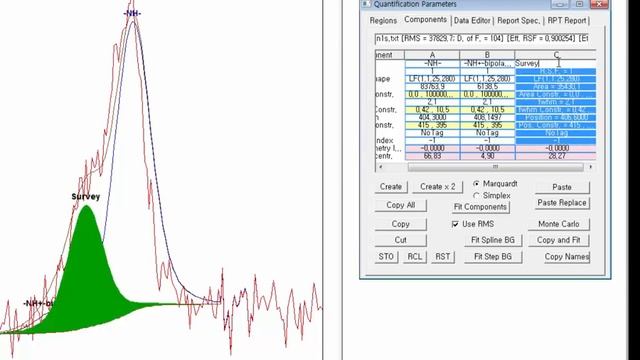The image size is (640, 360).
Task: Click the Copy Names button
Action: coord(567,257)
